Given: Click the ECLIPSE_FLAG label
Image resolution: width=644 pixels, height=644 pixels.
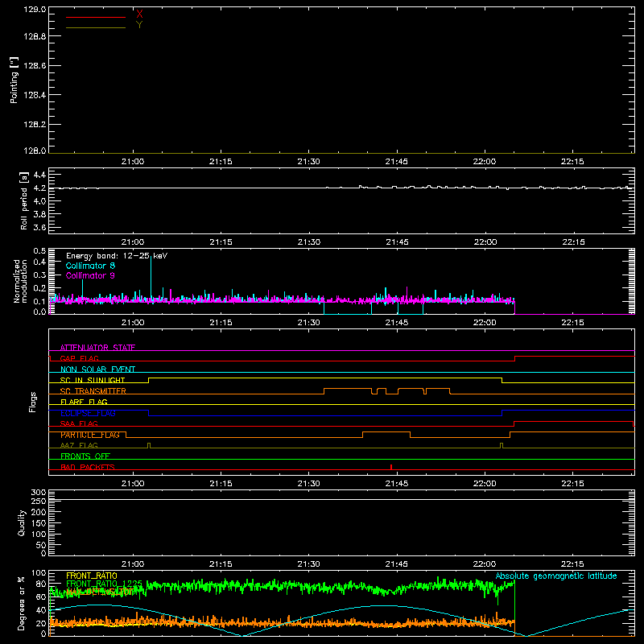Looking at the screenshot, I should [88, 413].
